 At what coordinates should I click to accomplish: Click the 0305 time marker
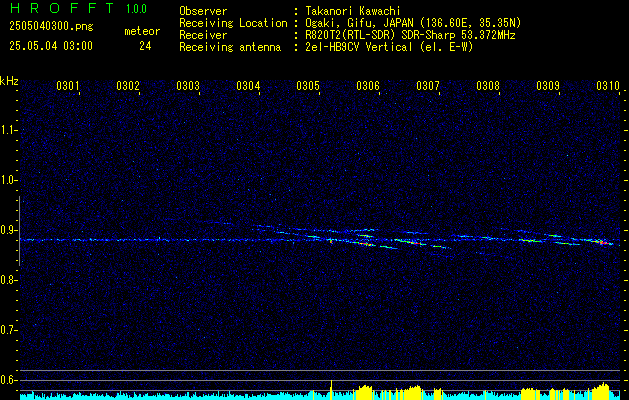click(308, 86)
